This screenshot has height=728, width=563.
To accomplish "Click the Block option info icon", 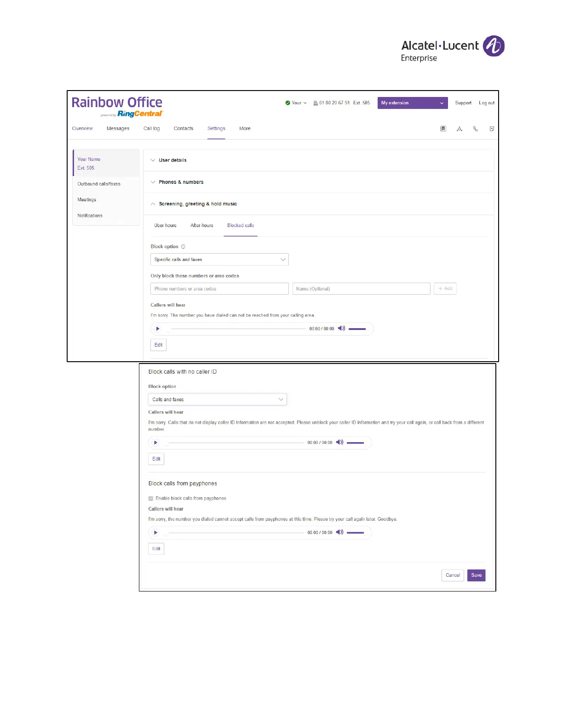I will click(183, 247).
